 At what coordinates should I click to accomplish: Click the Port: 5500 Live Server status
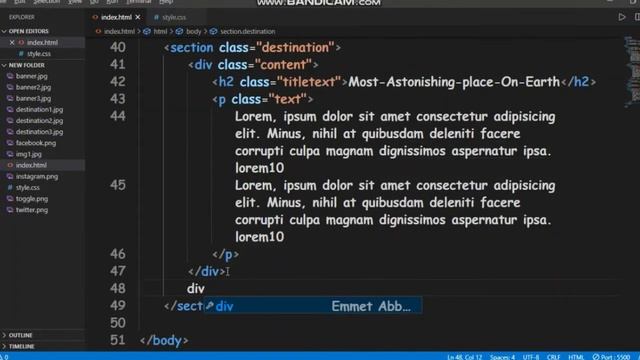click(611, 357)
